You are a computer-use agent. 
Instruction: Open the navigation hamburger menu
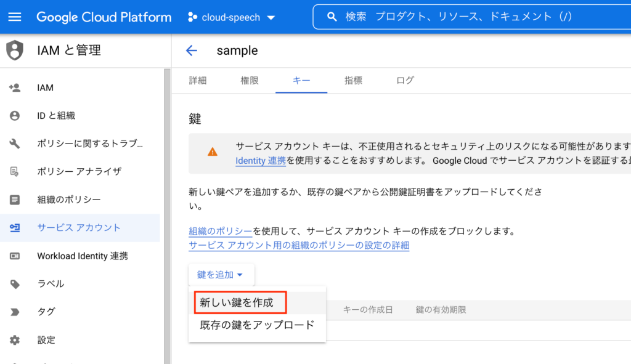[x=15, y=17]
